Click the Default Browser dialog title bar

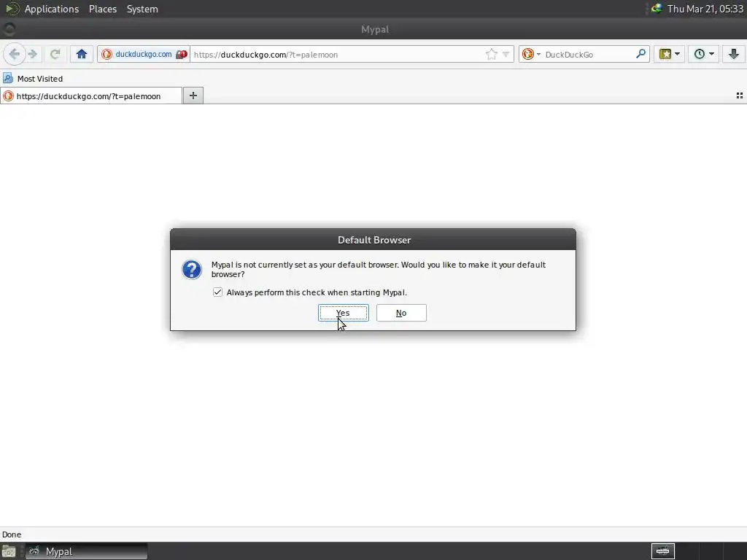(x=373, y=239)
